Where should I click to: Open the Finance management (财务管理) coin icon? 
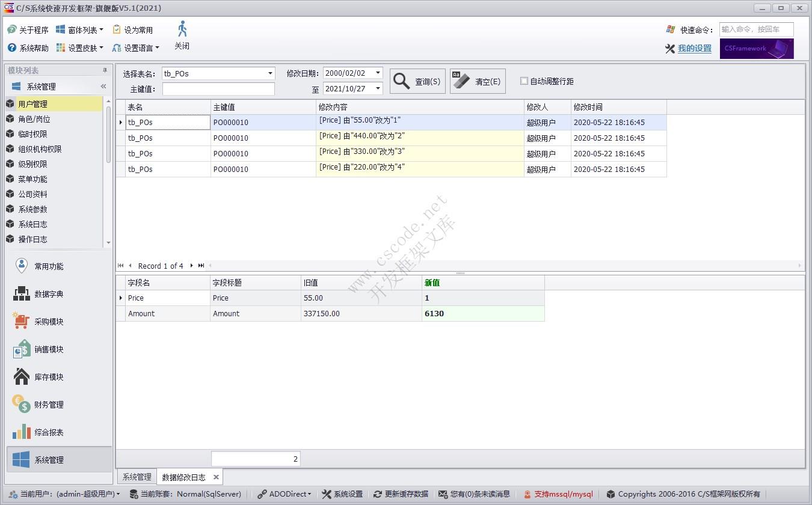[22, 405]
